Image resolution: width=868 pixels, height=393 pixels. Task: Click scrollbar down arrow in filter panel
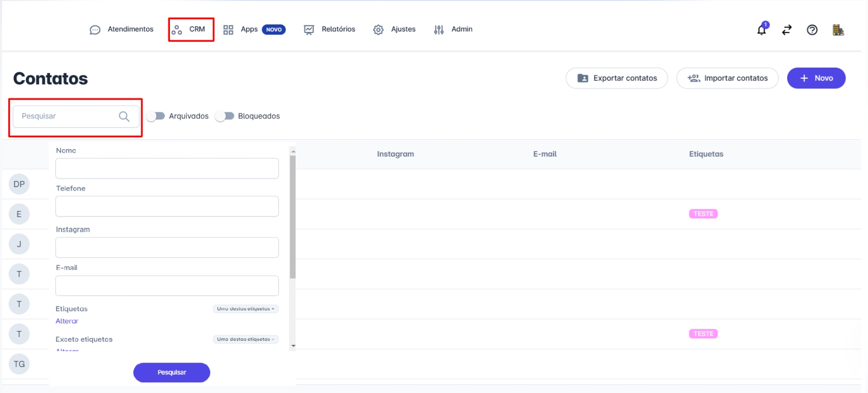(293, 346)
